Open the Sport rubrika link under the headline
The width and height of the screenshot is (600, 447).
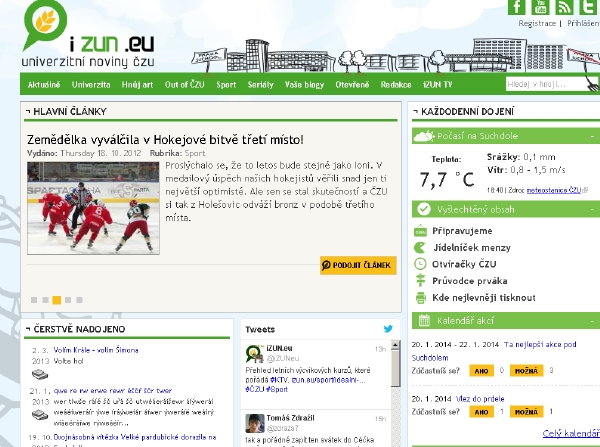coord(195,153)
